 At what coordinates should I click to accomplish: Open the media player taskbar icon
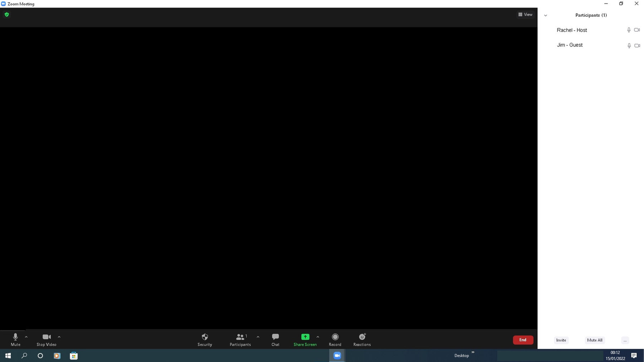(57, 356)
